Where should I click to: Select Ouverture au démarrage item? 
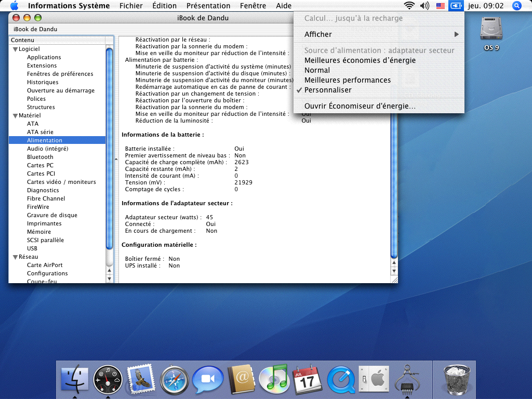61,90
